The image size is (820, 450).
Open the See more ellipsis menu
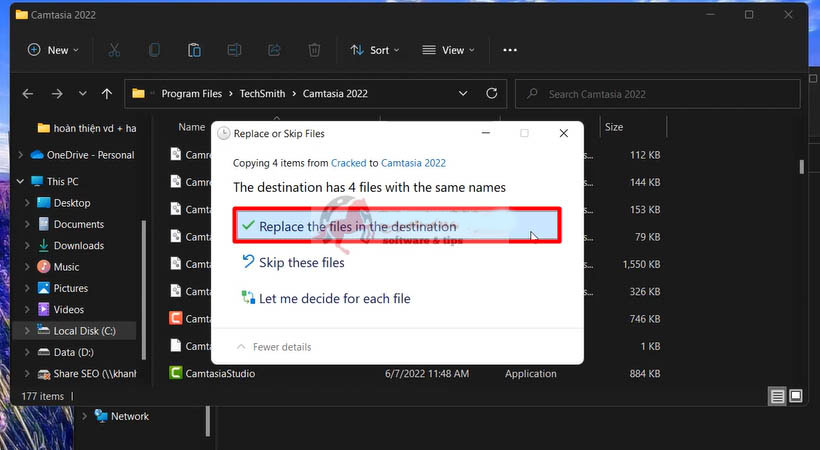[510, 50]
